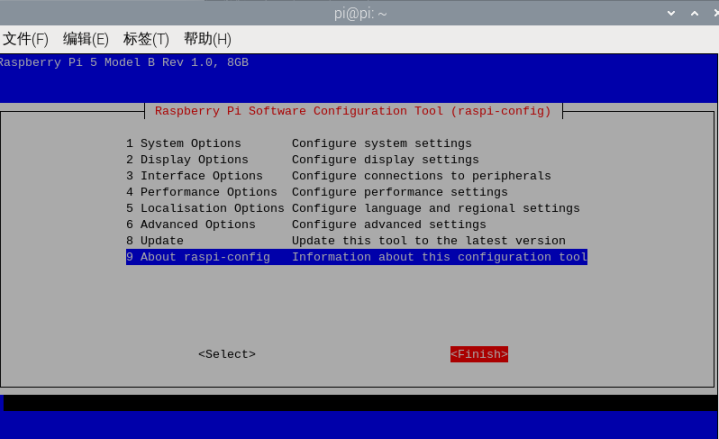This screenshot has width=719, height=439.
Task: Click the <Finish> button
Action: tap(479, 354)
